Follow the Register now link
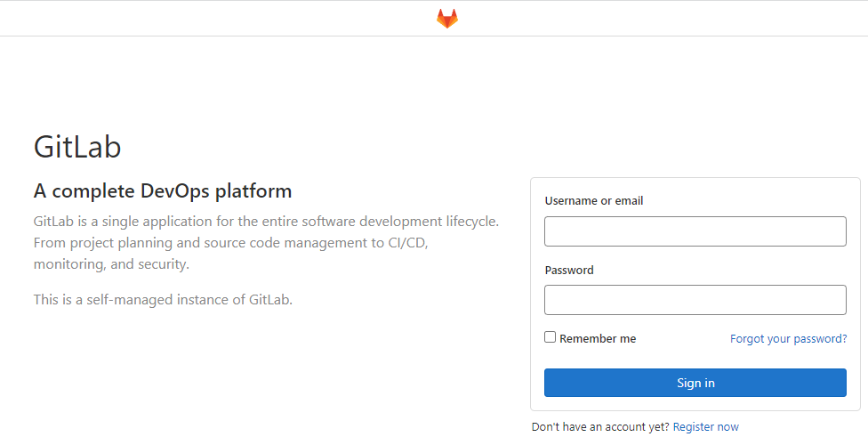This screenshot has width=868, height=445. pos(706,426)
